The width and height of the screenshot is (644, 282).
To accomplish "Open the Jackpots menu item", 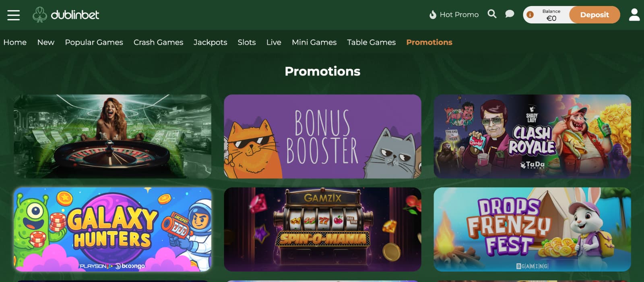I will (x=210, y=42).
